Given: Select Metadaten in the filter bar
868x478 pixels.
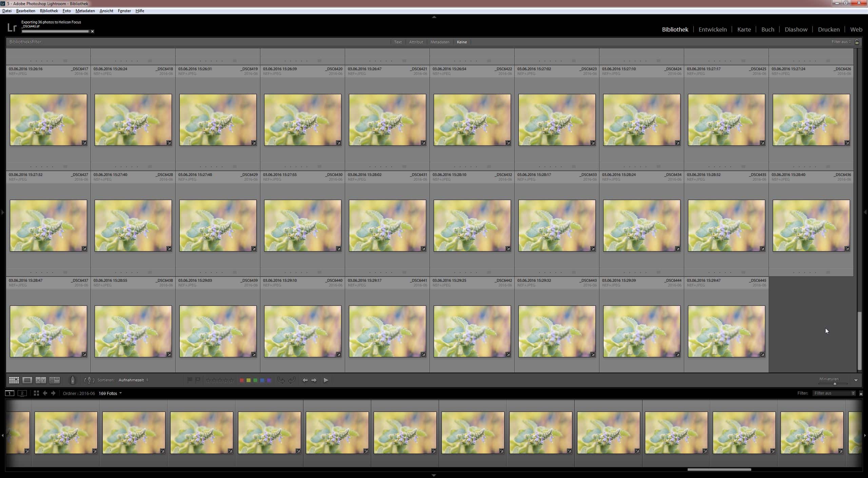Looking at the screenshot, I should 440,42.
